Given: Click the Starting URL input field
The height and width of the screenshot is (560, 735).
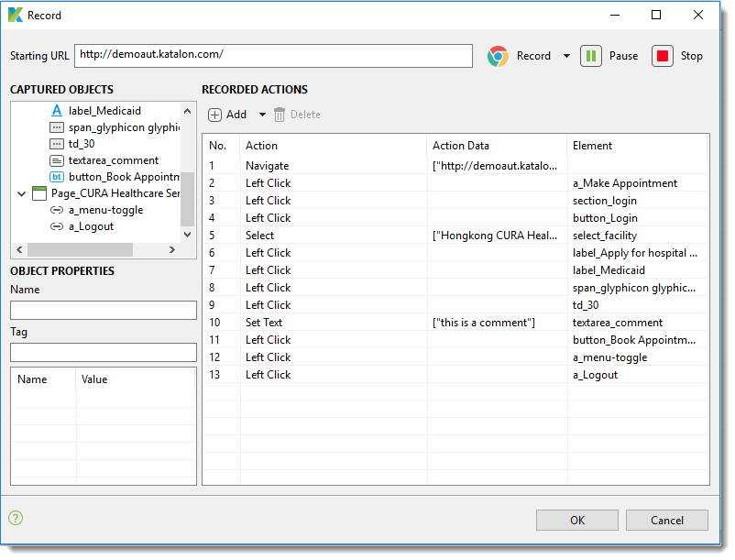Looking at the screenshot, I should point(273,55).
